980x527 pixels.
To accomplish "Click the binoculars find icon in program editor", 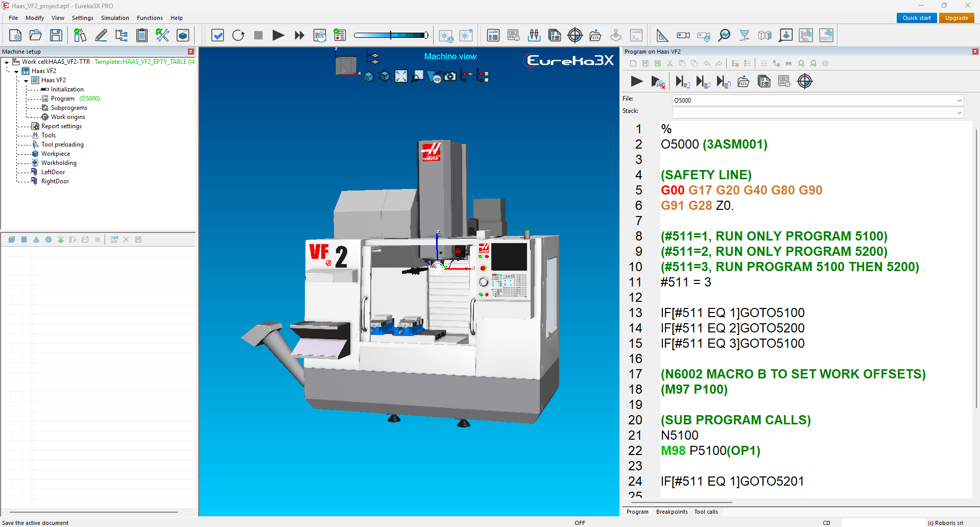I will pyautogui.click(x=788, y=63).
